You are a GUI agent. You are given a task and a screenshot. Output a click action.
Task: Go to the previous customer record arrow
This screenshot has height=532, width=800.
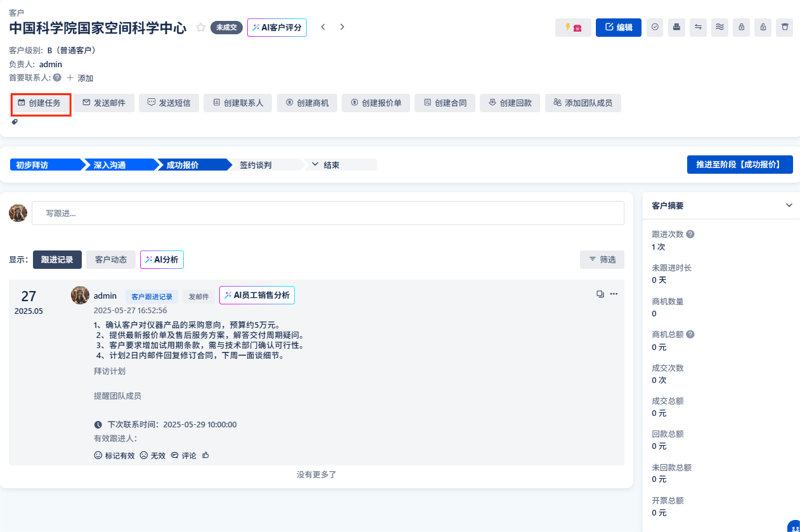coord(323,27)
